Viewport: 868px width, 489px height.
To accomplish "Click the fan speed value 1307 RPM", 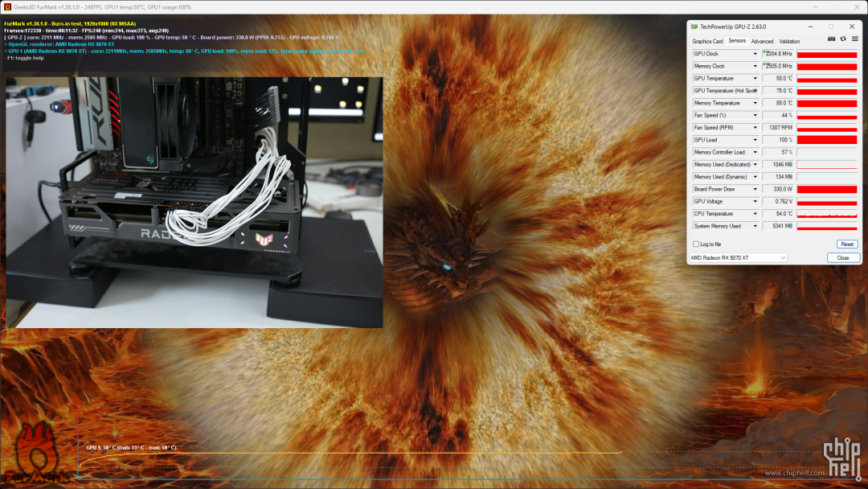I will pos(778,127).
